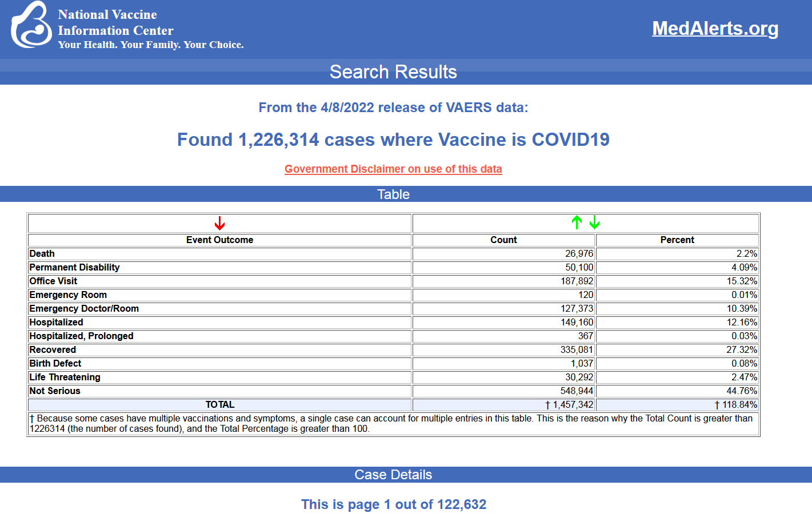Viewport: 812px width, 513px height.
Task: Click Hospitalized percent 12.16%
Action: click(x=742, y=322)
